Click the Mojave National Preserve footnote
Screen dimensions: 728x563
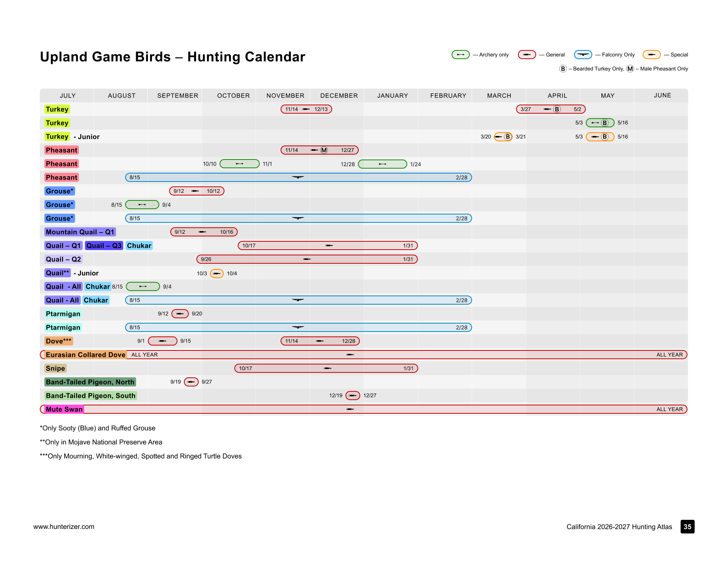(101, 442)
